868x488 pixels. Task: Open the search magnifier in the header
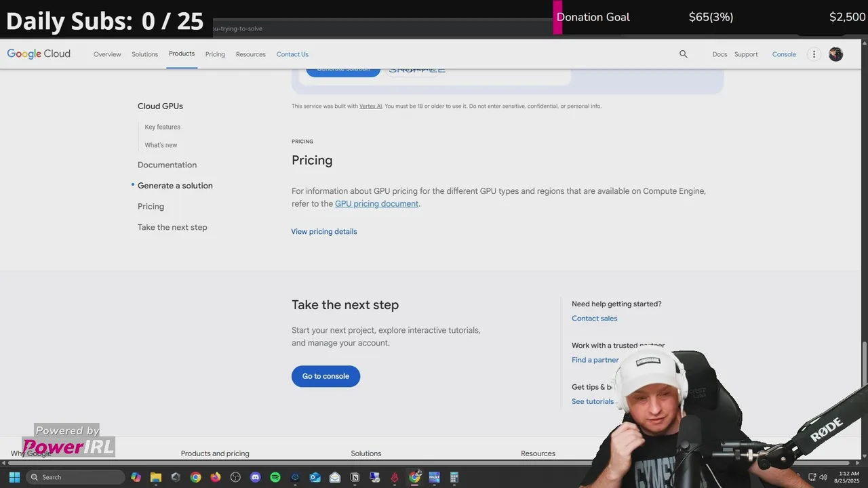684,54
